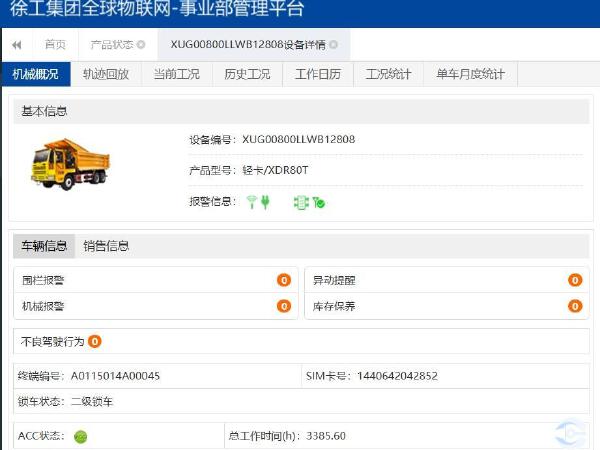Open the 首页 tab
Screen dimensions: 600x450
point(55,45)
